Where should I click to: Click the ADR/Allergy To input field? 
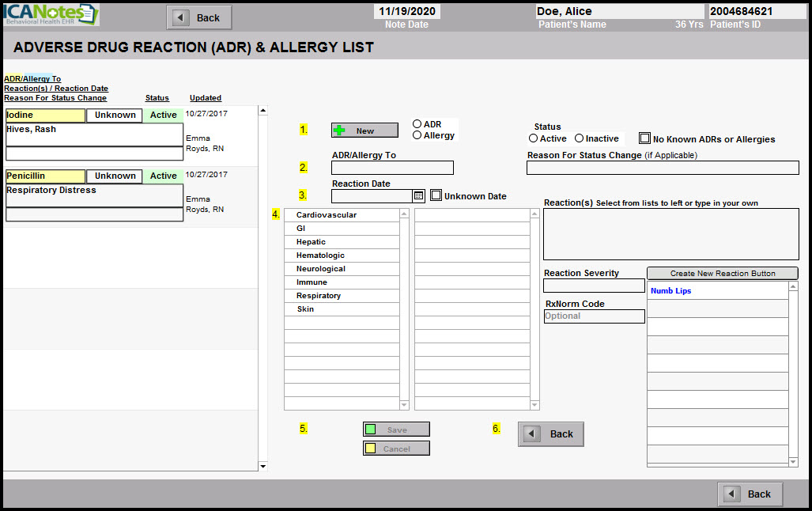(392, 168)
